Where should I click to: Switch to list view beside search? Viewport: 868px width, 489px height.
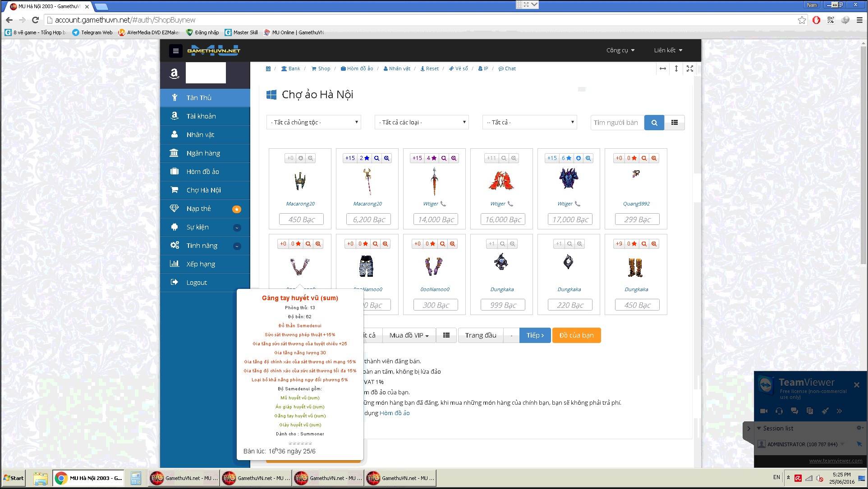point(675,123)
